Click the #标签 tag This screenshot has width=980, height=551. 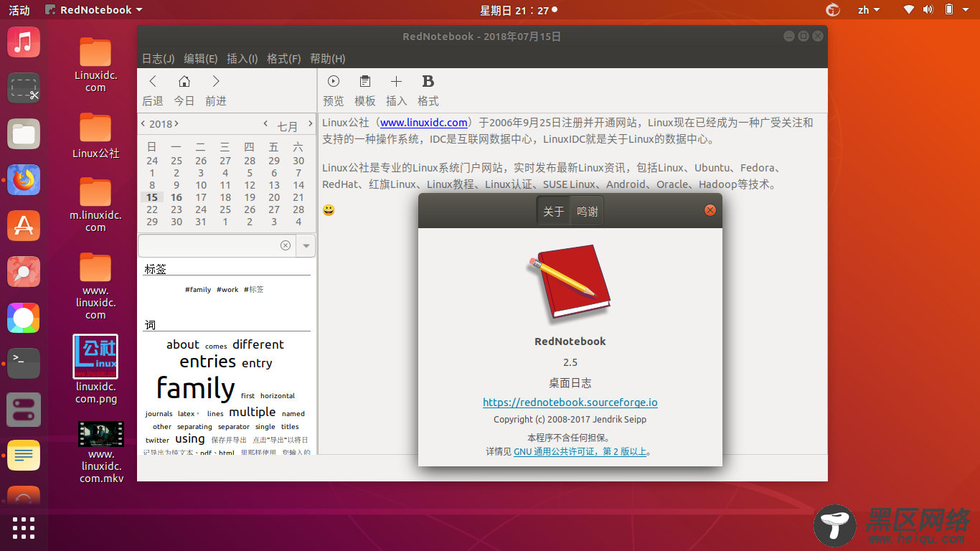click(x=254, y=290)
